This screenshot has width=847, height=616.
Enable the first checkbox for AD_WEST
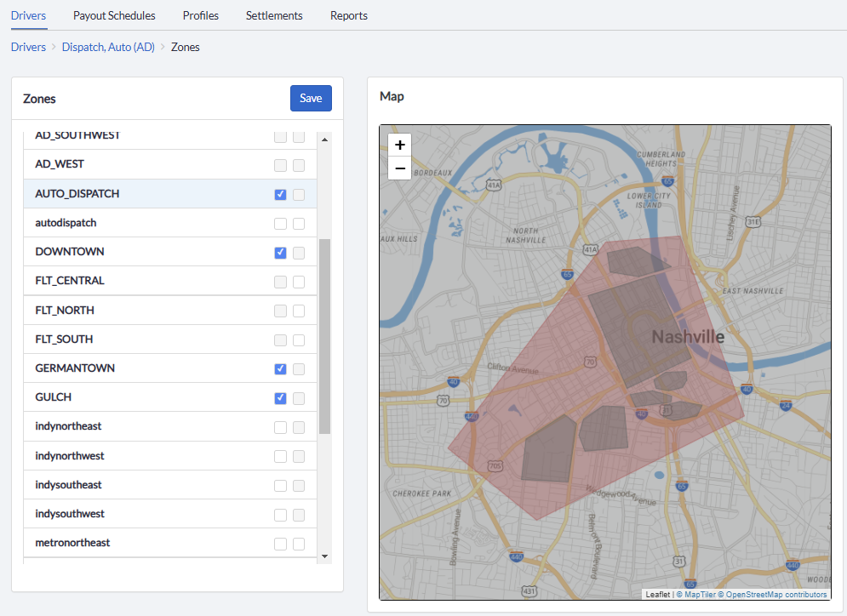280,165
